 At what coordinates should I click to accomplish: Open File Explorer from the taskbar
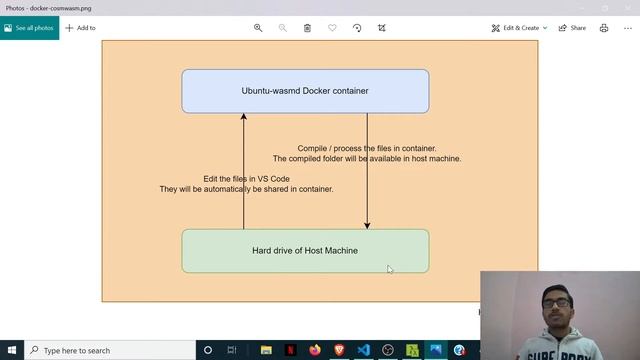click(266, 350)
